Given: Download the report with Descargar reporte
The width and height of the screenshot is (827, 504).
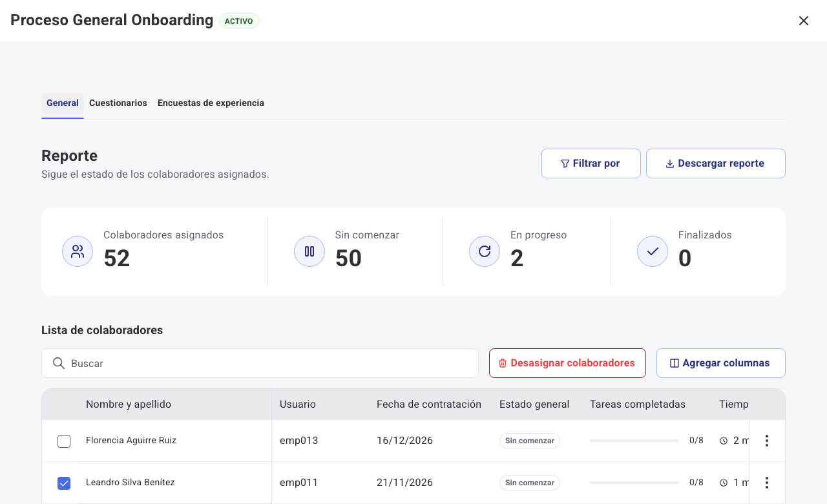Looking at the screenshot, I should pos(716,163).
